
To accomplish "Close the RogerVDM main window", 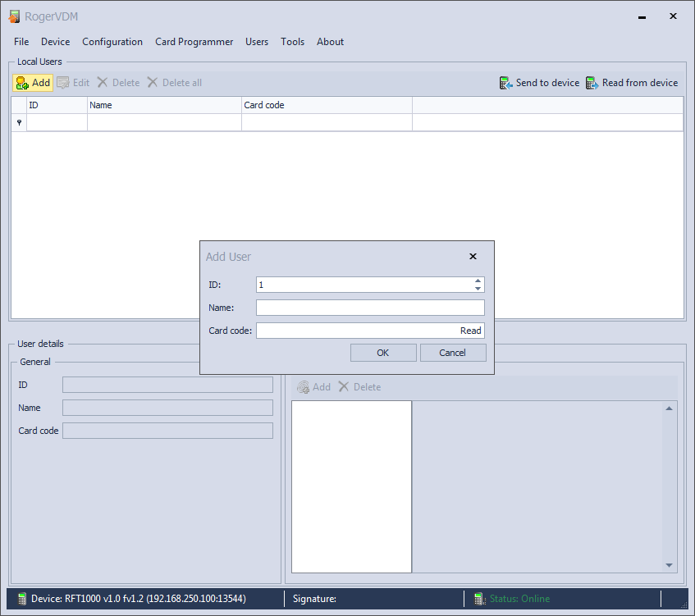I will pyautogui.click(x=673, y=16).
